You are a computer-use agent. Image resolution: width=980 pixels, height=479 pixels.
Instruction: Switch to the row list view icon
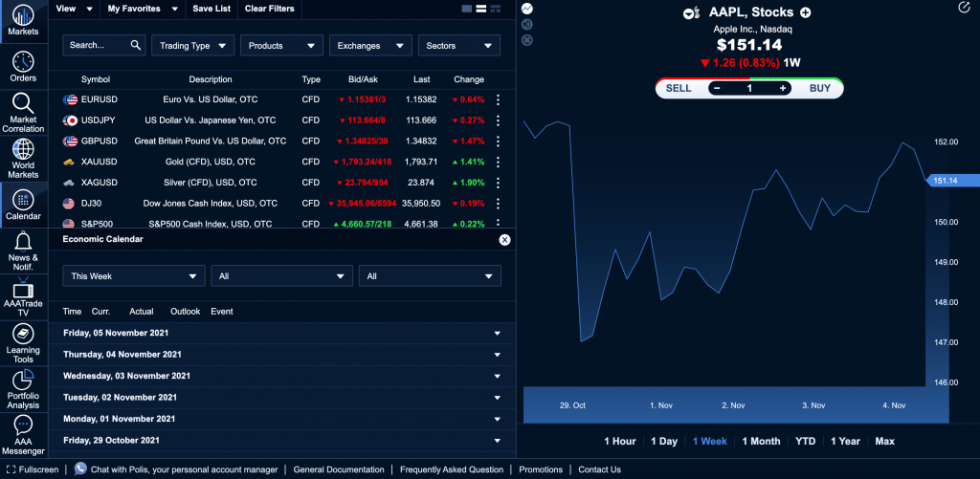(481, 9)
